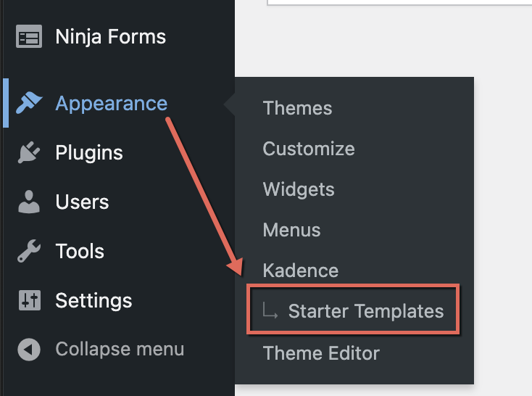Select Customize from the Appearance flyout
This screenshot has width=532, height=396.
309,149
